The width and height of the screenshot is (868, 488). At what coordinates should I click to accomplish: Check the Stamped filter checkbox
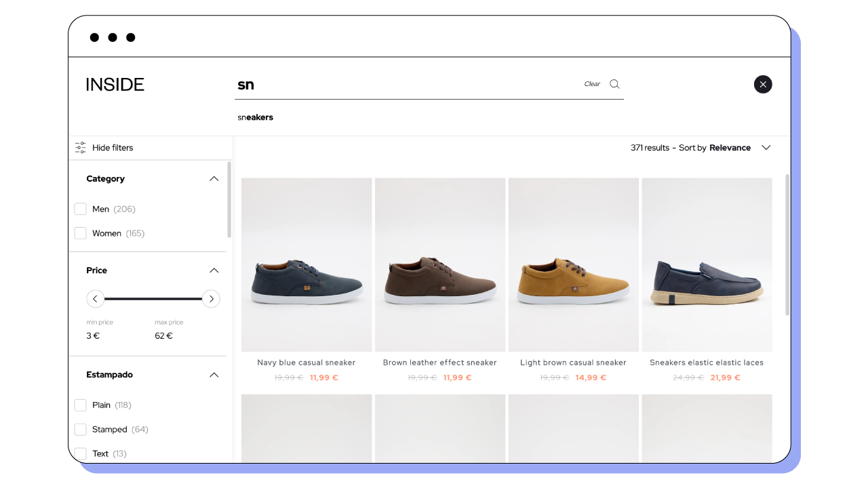pyautogui.click(x=80, y=429)
